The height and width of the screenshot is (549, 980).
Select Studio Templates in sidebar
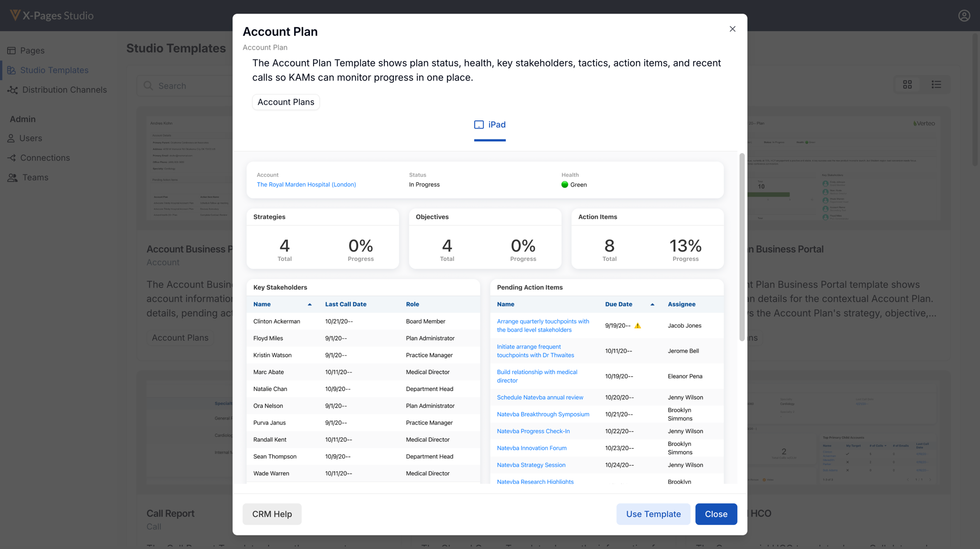point(54,70)
